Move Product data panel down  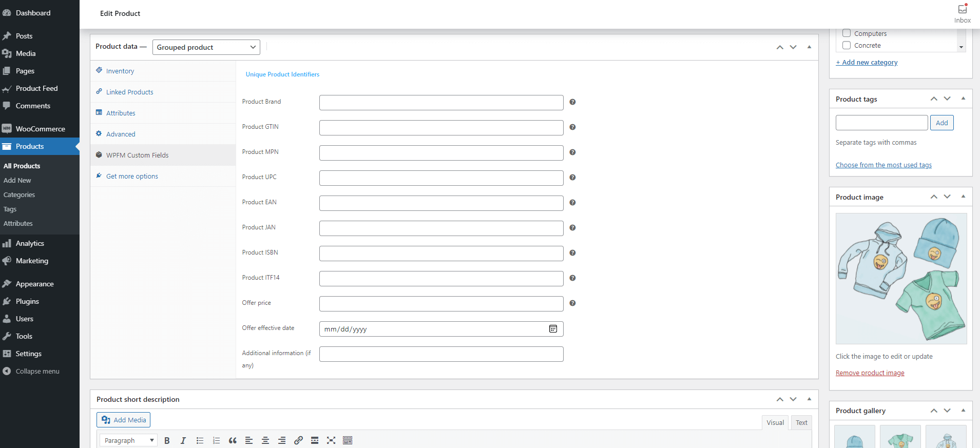click(x=793, y=47)
